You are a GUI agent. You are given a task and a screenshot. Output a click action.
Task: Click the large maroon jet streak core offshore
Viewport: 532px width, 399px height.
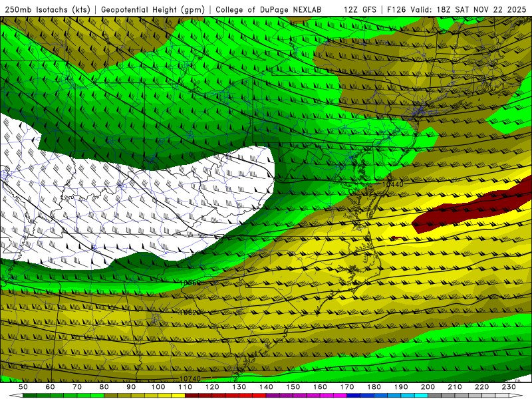475,207
